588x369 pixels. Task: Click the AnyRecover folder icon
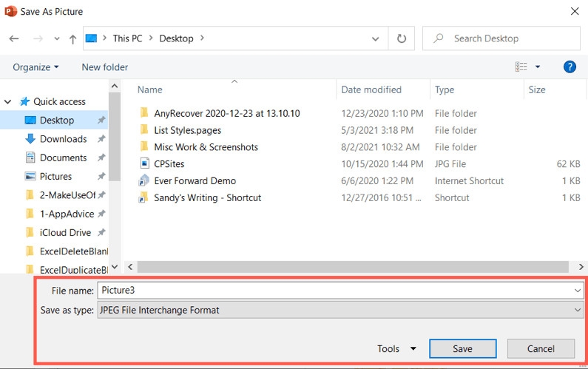click(144, 112)
